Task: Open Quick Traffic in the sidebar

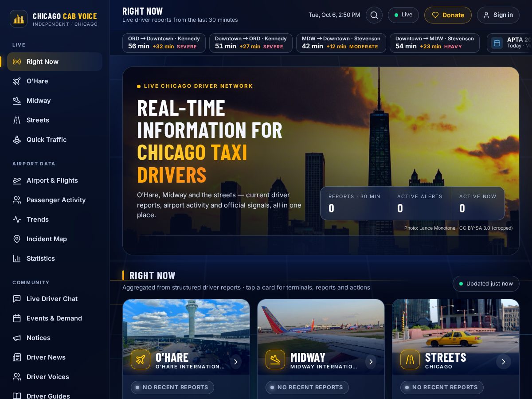Action: [x=55, y=140]
